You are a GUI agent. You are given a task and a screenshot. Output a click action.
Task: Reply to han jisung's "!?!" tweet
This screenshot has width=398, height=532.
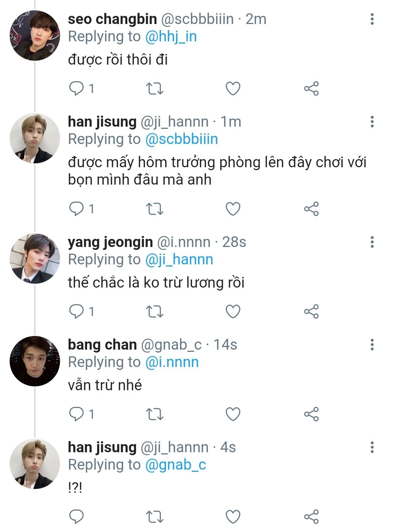point(77,517)
